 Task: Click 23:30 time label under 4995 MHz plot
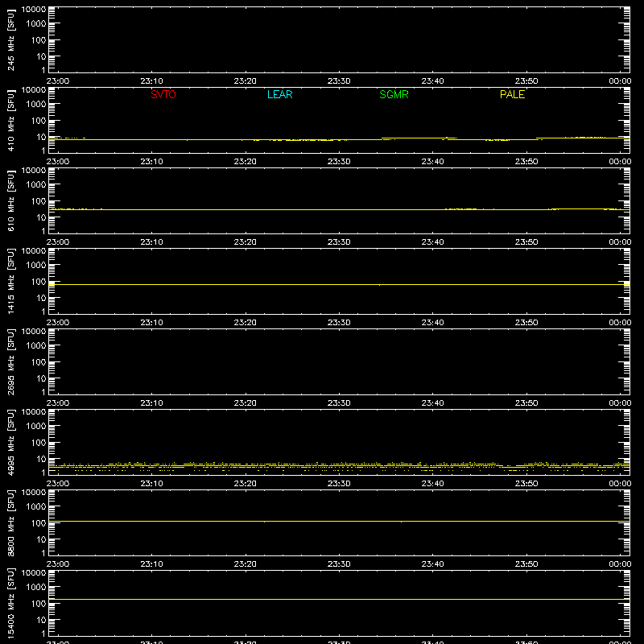(339, 484)
